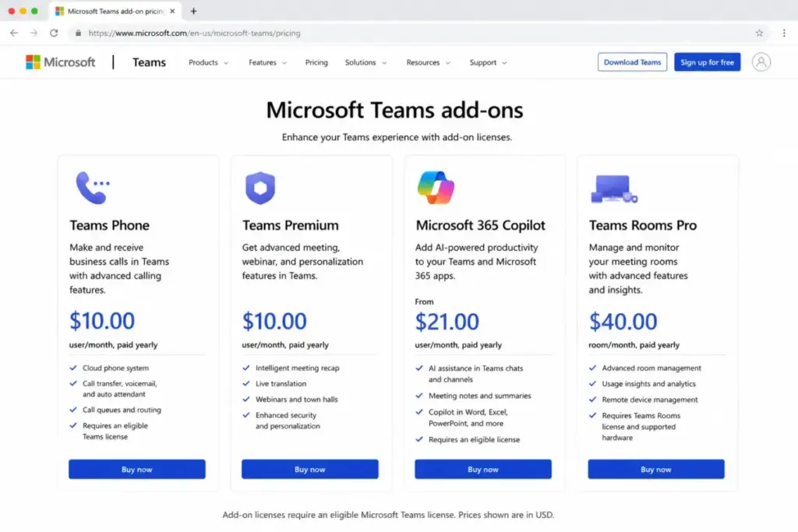Bookmark this page with the star icon
The width and height of the screenshot is (798, 532).
point(759,33)
